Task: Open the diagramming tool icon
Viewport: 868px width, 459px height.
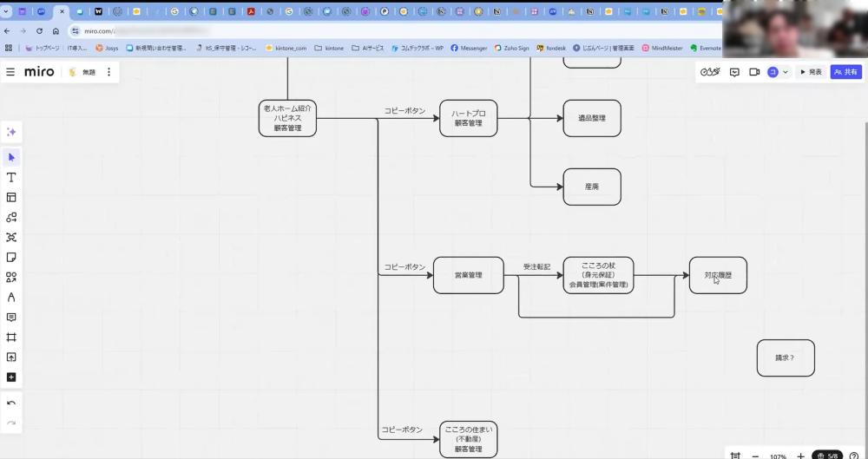Action: (x=11, y=237)
